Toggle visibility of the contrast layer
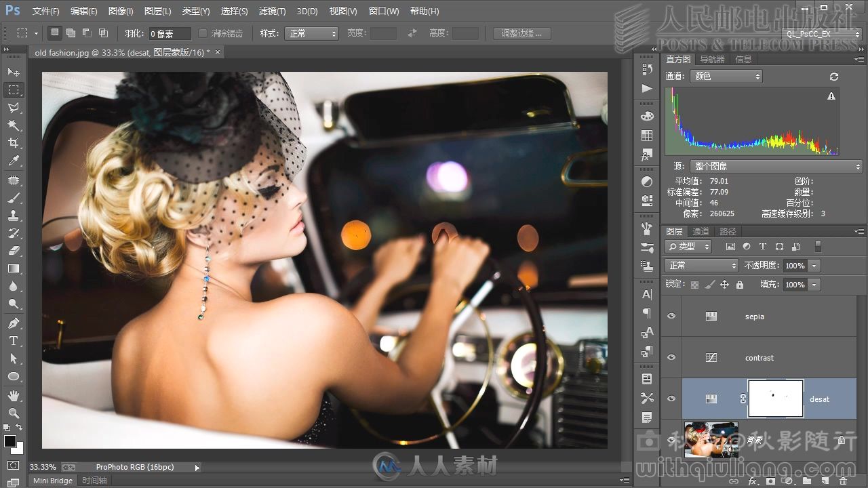868x488 pixels. (671, 357)
